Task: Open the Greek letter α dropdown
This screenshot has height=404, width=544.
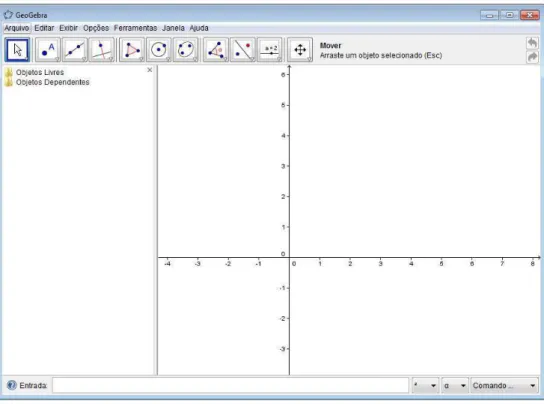Action: 455,385
